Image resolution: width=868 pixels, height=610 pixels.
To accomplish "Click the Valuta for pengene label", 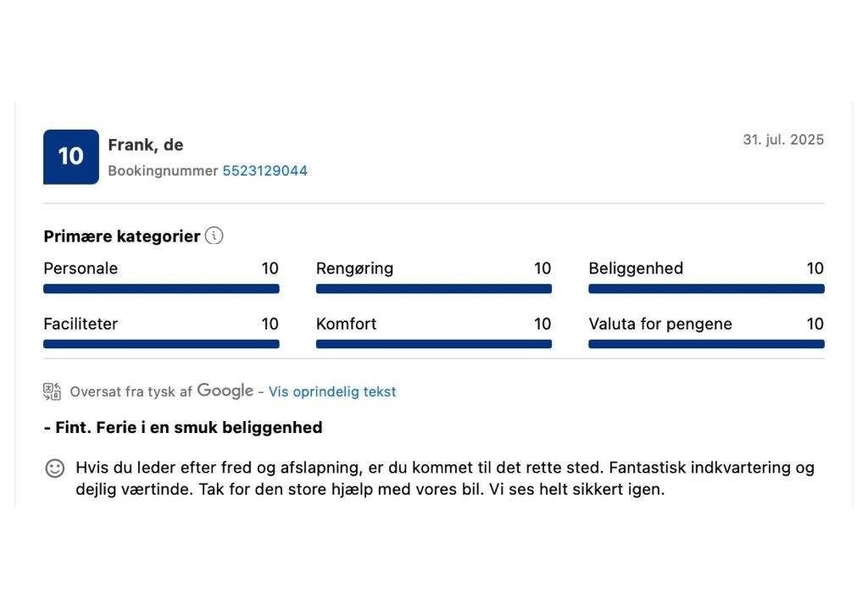I will coord(659,324).
